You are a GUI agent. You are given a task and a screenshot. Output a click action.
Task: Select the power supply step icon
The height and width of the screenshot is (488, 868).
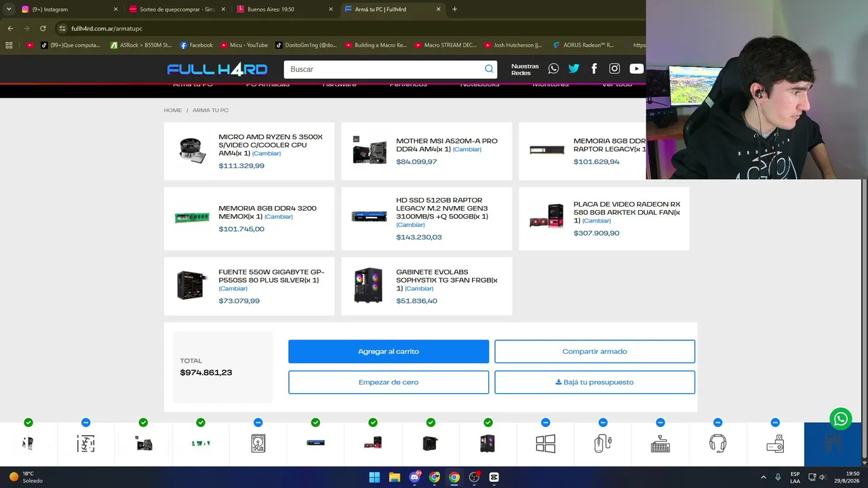tap(431, 443)
